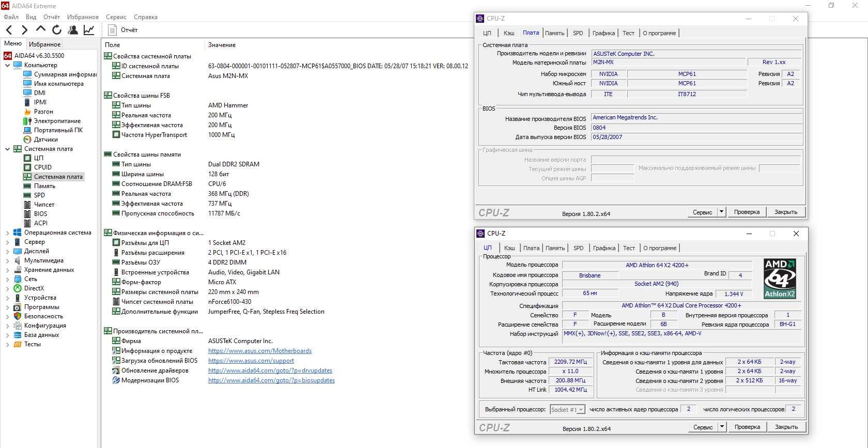Open Сервис dropdown arrow in upper CPU-Z
The height and width of the screenshot is (448, 868).
(721, 212)
